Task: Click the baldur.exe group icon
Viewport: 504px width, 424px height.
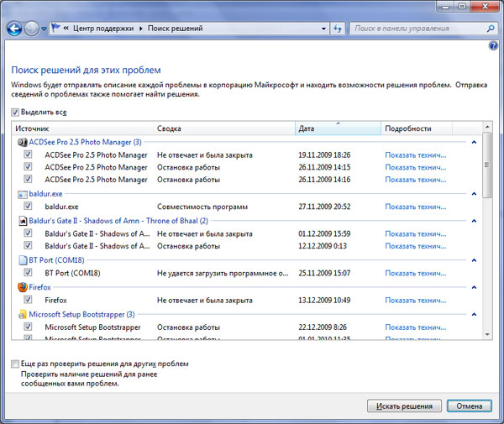Action: [23, 194]
